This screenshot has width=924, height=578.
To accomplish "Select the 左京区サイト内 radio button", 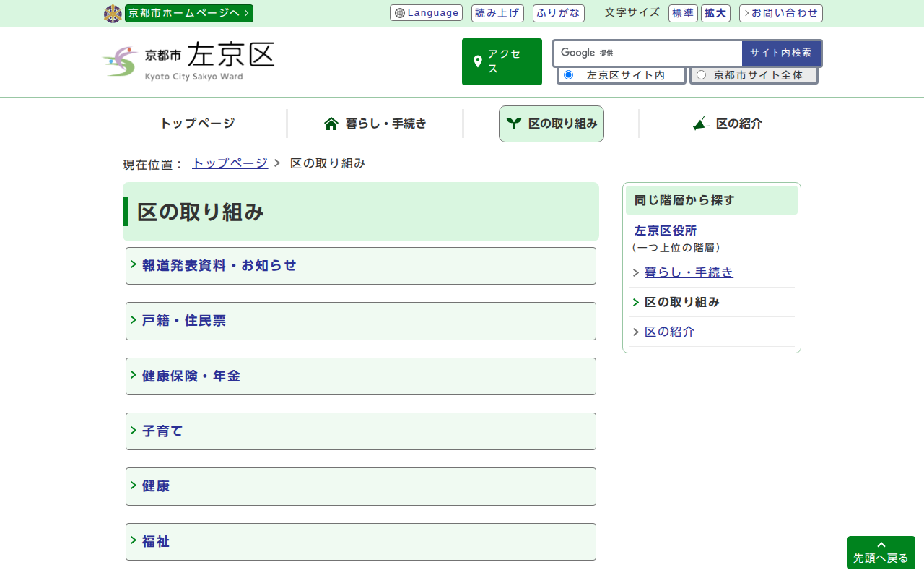I will click(x=568, y=75).
